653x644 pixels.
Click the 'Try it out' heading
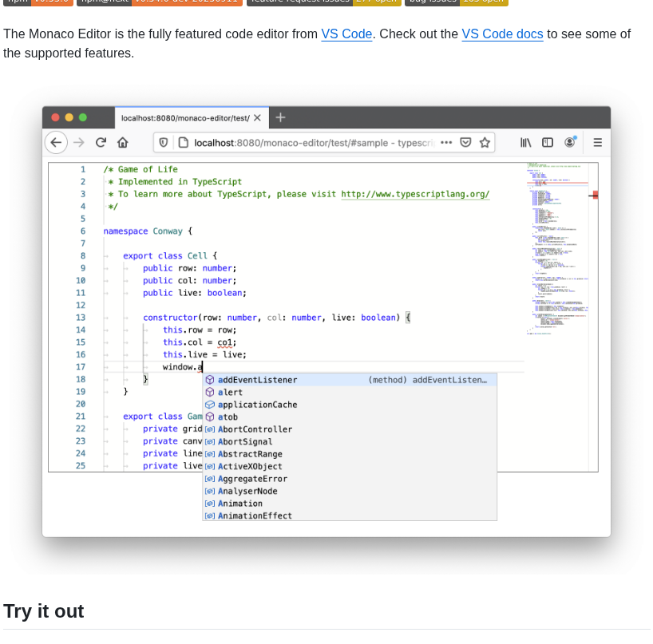pos(44,611)
